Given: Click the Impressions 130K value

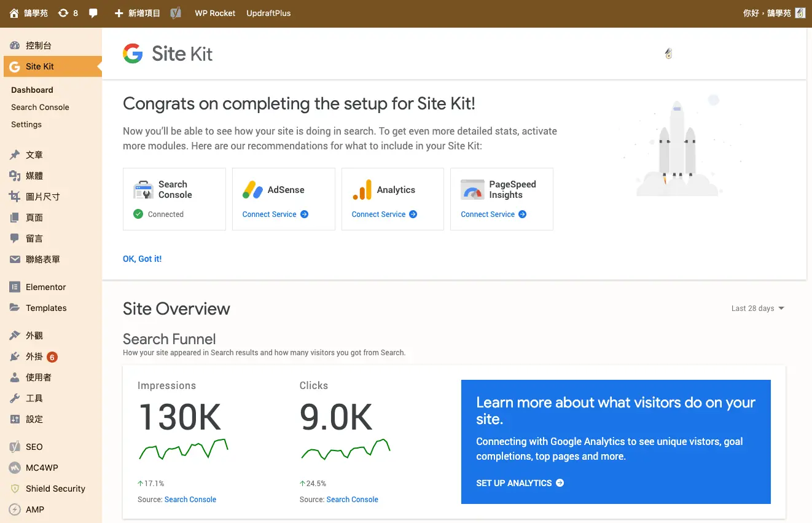Looking at the screenshot, I should tap(180, 417).
